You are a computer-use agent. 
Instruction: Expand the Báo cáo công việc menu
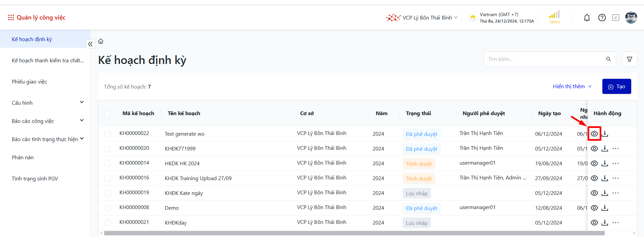point(82,121)
